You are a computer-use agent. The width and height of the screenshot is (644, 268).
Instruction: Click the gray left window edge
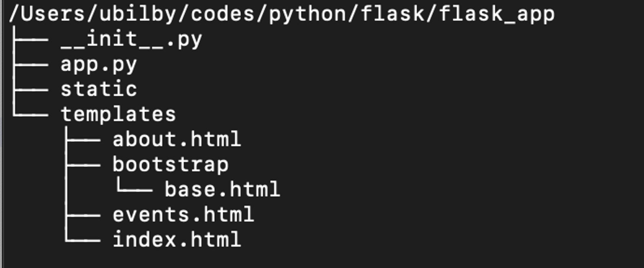coord(2,134)
